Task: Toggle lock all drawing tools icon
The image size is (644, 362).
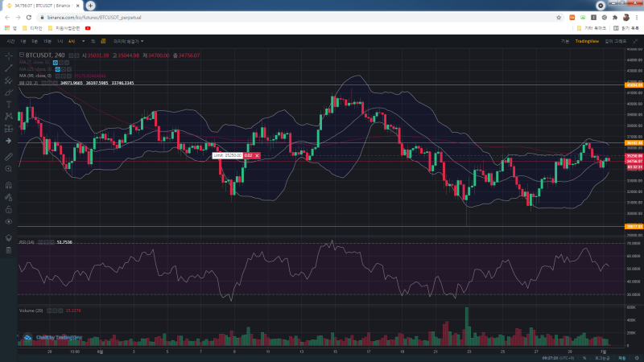Action: coord(9,209)
